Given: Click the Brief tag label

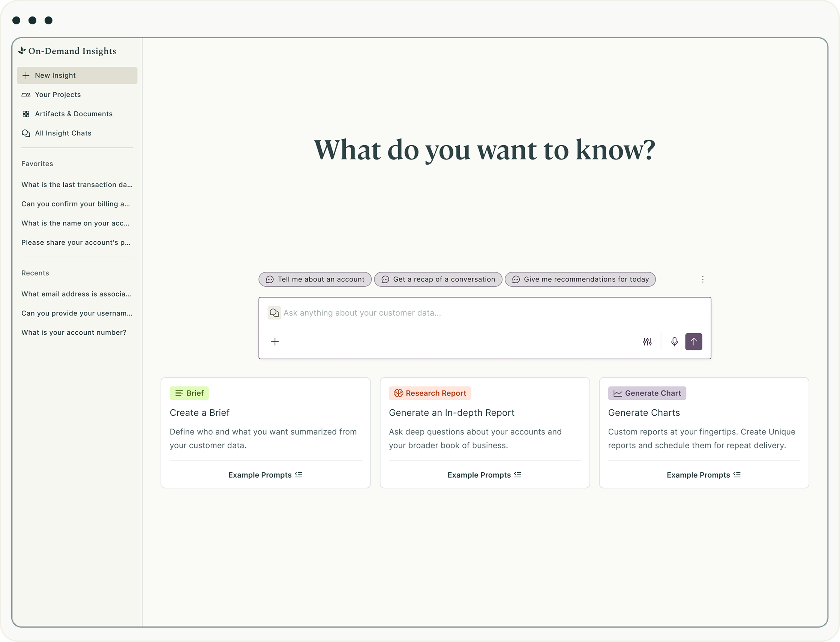Looking at the screenshot, I should (x=189, y=393).
